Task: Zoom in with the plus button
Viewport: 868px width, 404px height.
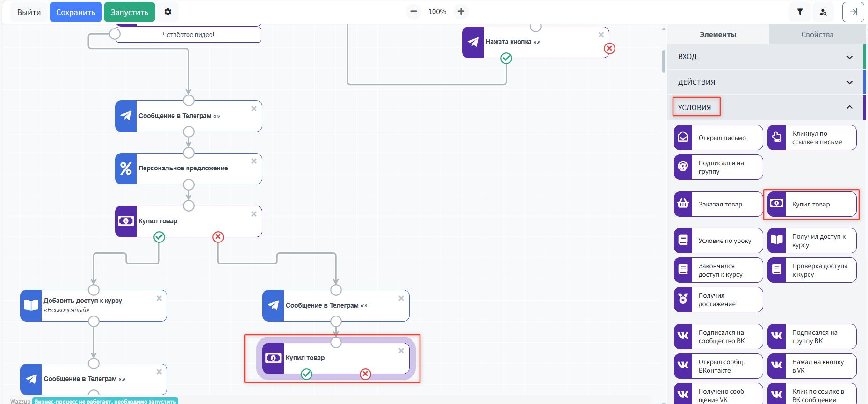Action: [x=461, y=12]
